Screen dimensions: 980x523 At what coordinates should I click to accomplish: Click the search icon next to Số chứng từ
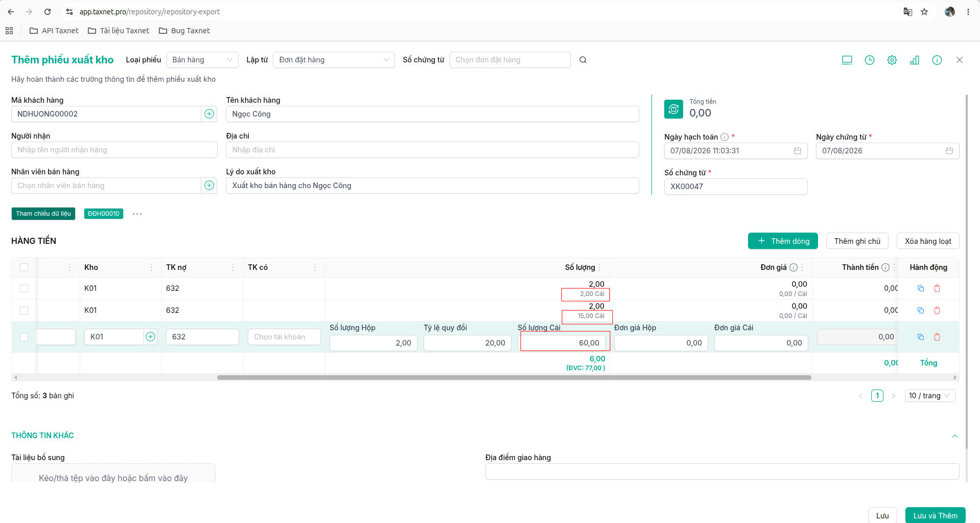pos(583,60)
